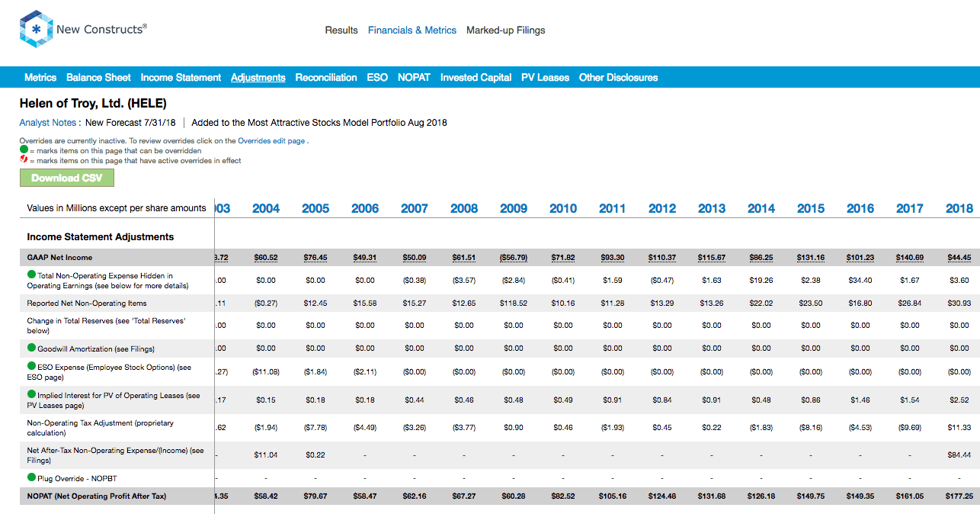
Task: Click the Most Attractive Stocks Model Portfolio note
Action: [x=319, y=122]
